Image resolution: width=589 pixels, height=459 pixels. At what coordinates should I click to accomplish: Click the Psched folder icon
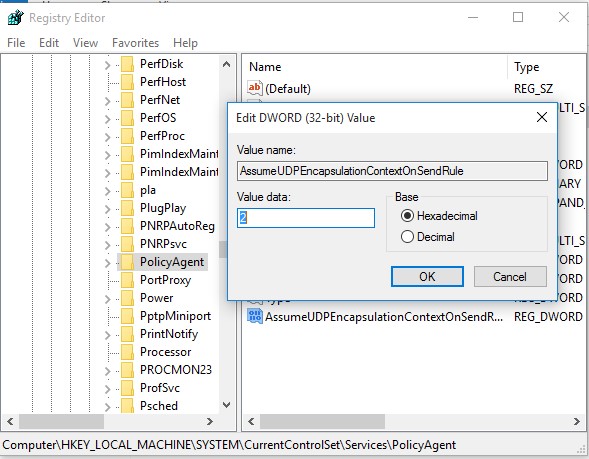[127, 406]
